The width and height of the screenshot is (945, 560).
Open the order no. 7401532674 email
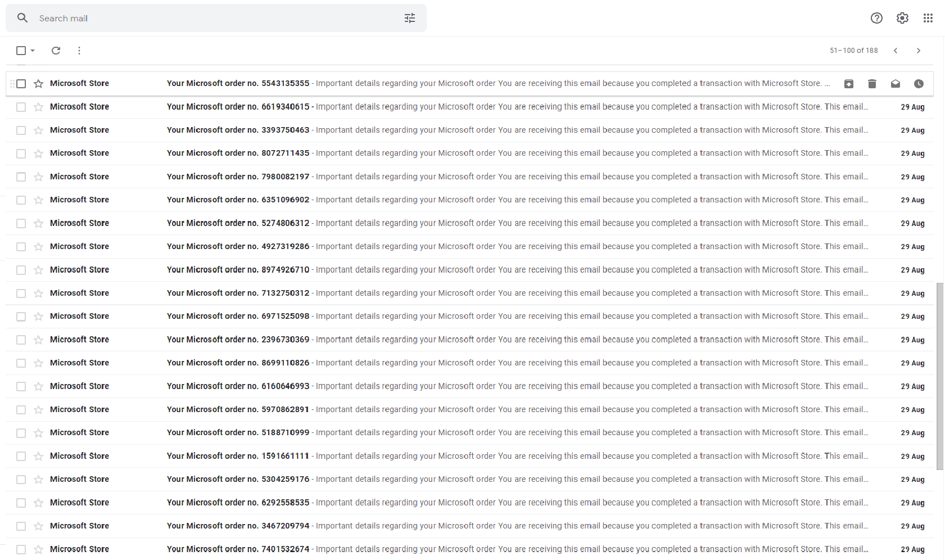pos(469,549)
